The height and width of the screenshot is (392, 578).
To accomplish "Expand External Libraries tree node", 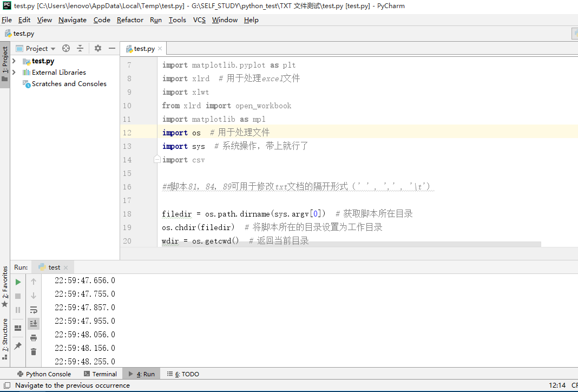I will point(14,72).
